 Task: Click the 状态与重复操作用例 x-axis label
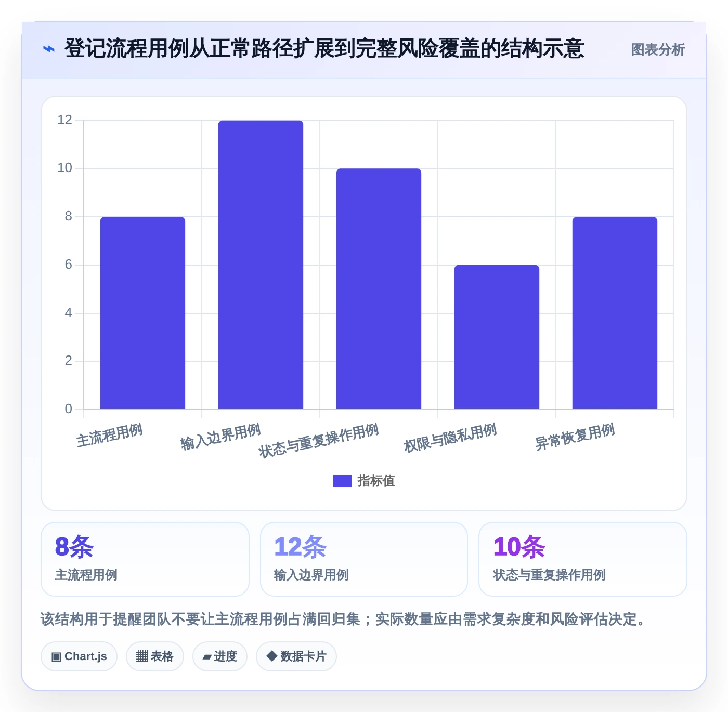(x=319, y=440)
